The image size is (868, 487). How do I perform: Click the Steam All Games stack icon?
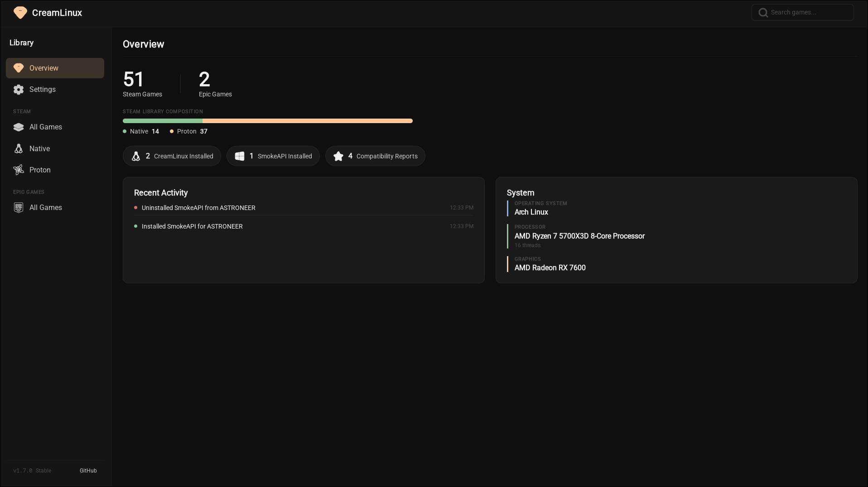(x=19, y=127)
